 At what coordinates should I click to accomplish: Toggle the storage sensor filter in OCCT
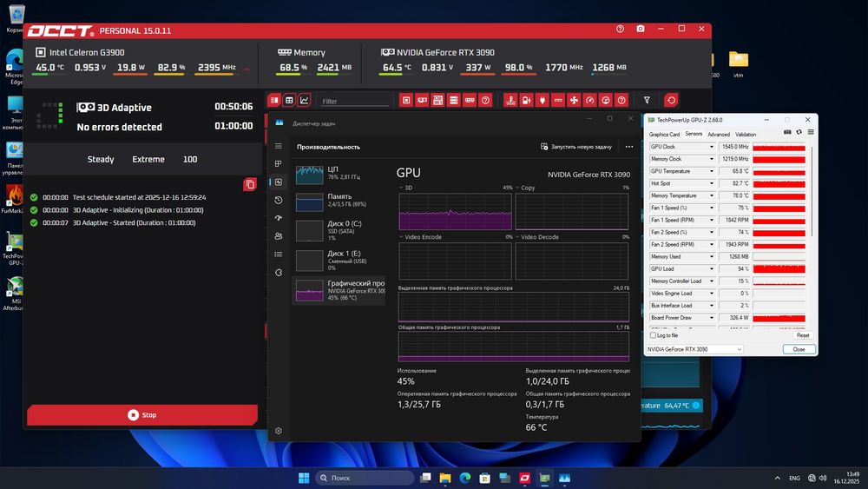coord(454,100)
